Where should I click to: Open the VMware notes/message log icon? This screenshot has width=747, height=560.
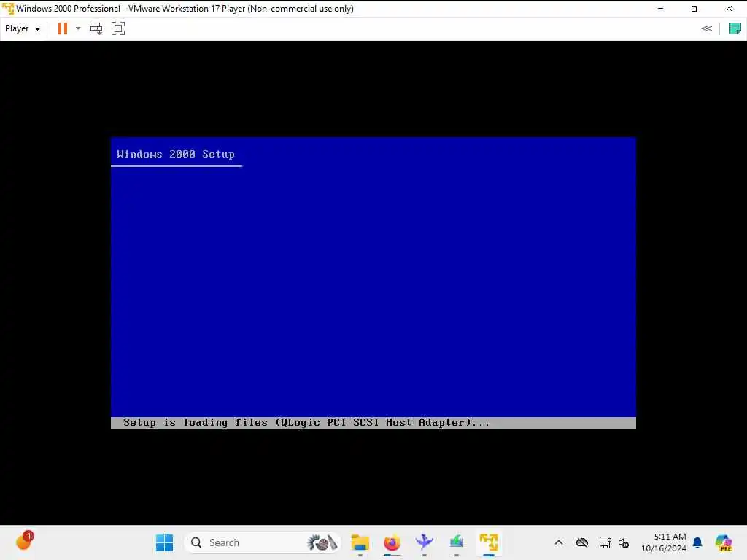click(735, 28)
